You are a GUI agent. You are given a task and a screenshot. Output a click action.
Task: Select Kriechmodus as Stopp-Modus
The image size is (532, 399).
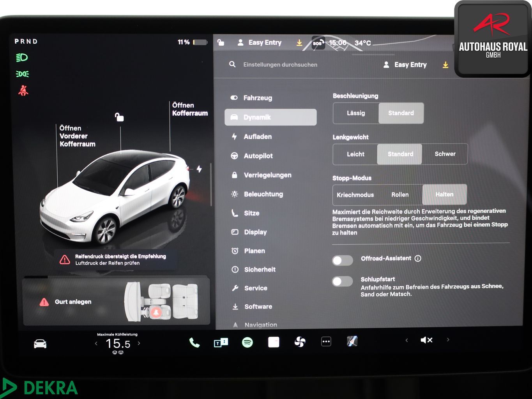click(x=355, y=195)
